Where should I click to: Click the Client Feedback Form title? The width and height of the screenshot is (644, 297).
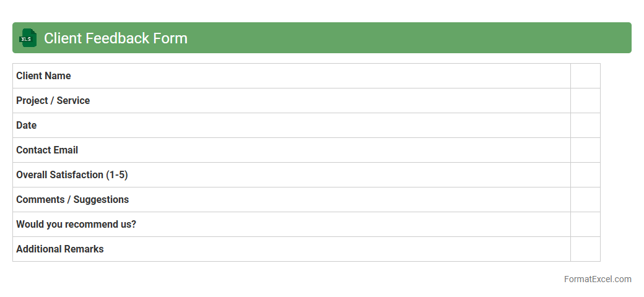coord(116,38)
